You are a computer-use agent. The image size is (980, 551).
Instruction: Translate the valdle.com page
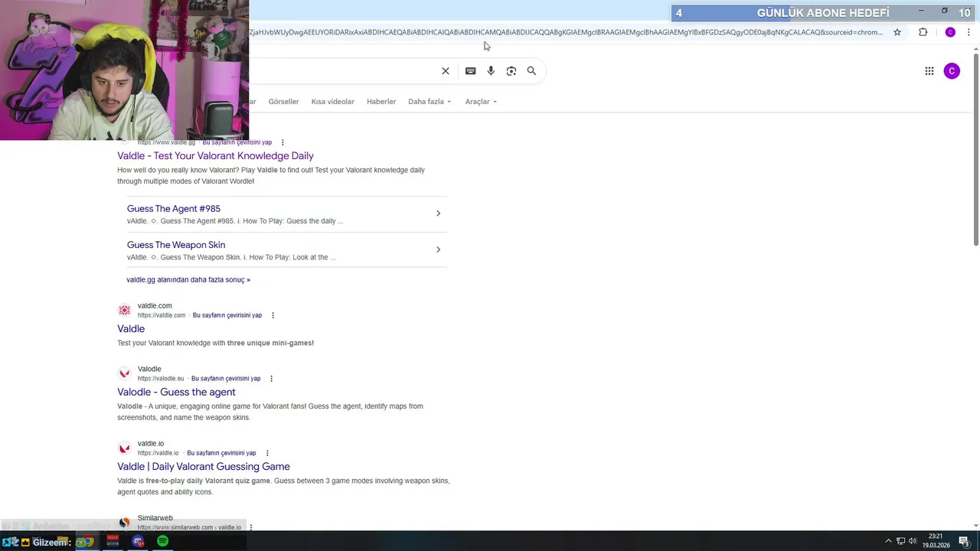click(x=227, y=315)
